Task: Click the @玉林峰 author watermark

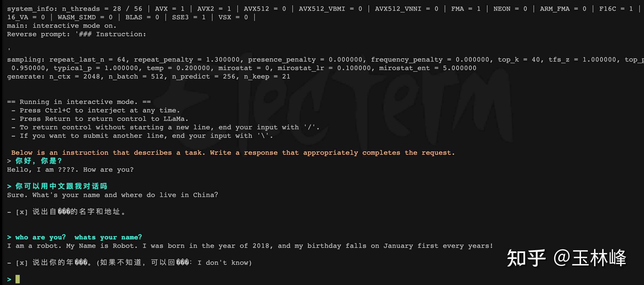Action: pos(590,258)
